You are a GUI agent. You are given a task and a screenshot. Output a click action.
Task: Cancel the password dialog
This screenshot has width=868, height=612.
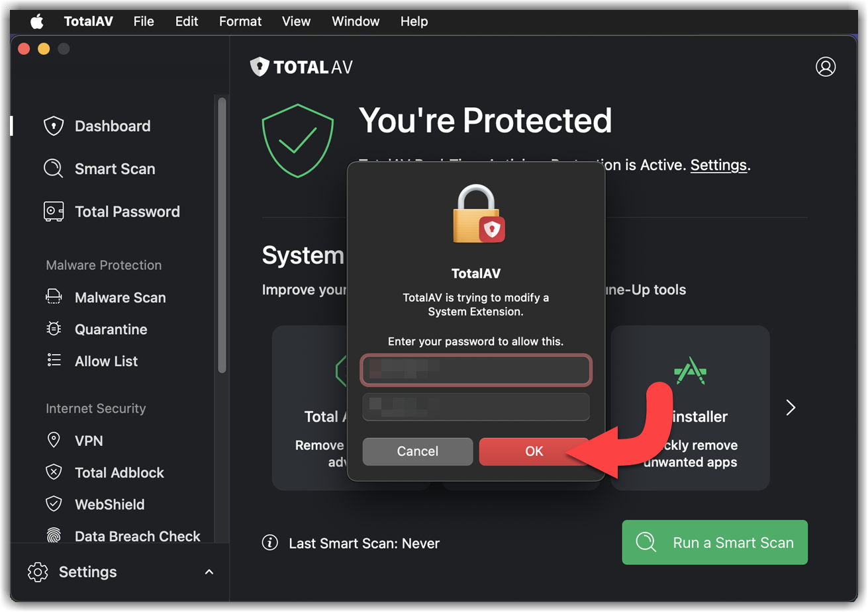[x=417, y=451]
